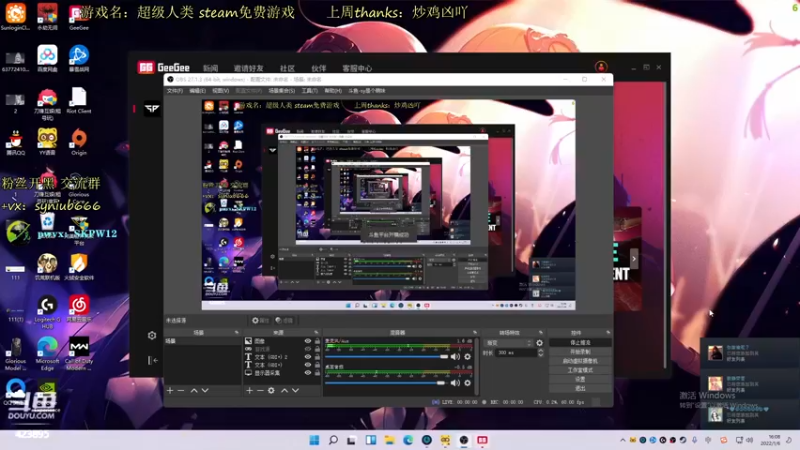The image size is (800, 450).
Task: Open source properties gear in sources toolbar
Action: 271,390
